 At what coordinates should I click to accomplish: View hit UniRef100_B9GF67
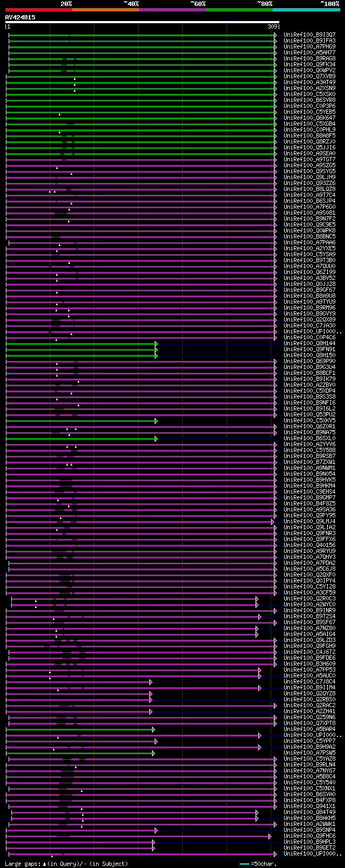309,290
